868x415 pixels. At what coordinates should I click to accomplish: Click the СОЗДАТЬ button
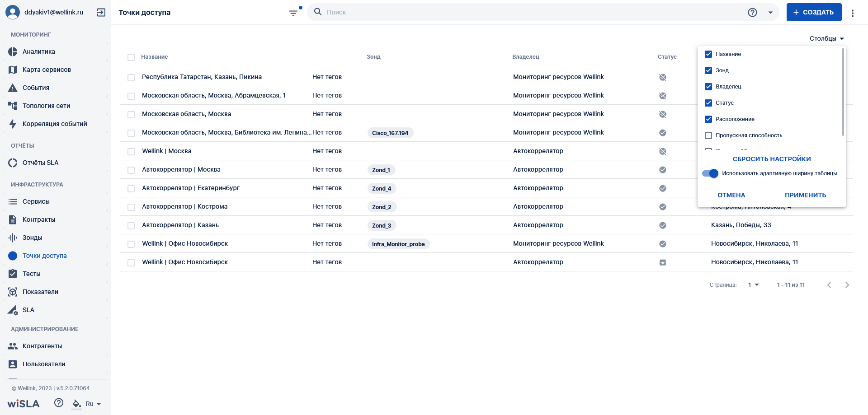814,12
